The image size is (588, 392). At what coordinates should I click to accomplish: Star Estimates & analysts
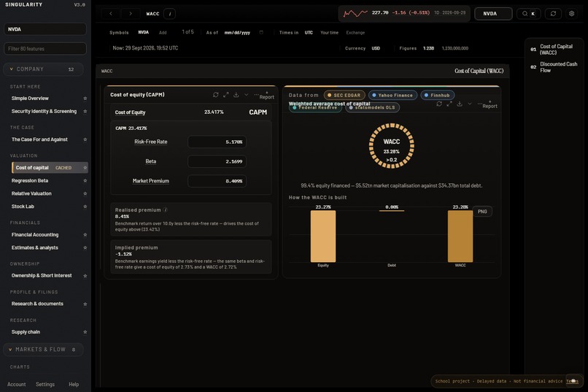(85, 247)
